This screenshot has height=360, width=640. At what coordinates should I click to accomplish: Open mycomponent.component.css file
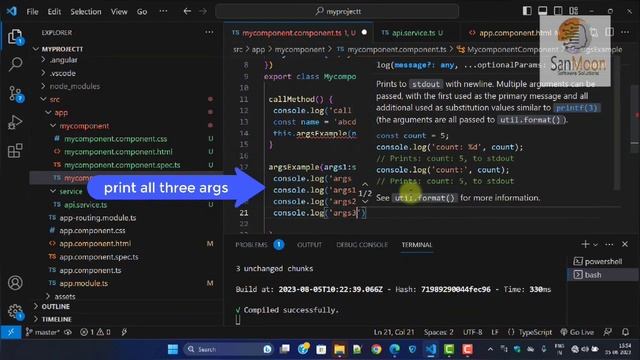click(116, 139)
